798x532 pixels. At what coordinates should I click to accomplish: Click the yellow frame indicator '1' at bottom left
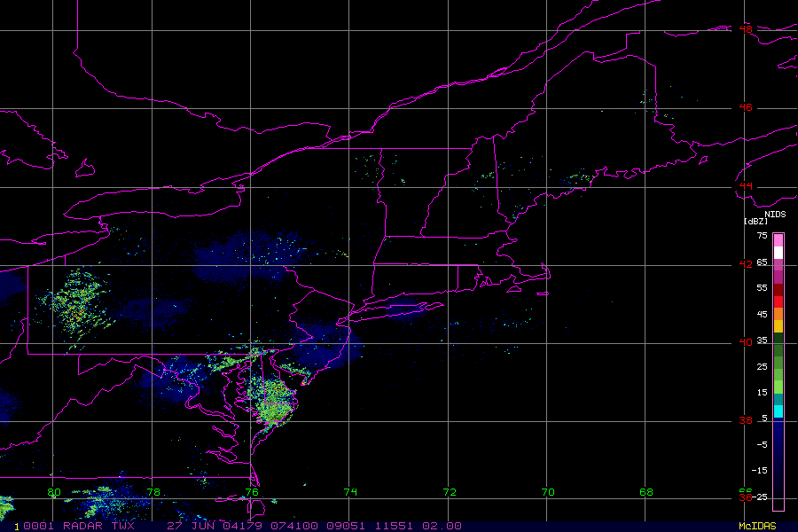click(16, 527)
